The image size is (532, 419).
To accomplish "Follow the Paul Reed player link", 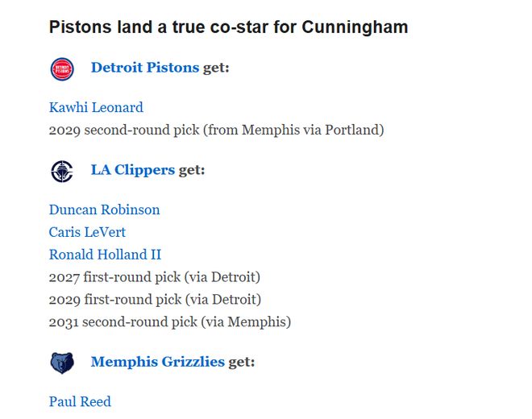I will point(80,402).
